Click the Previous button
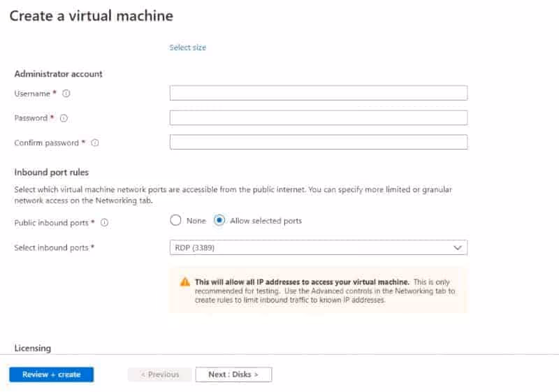 [x=160, y=375]
